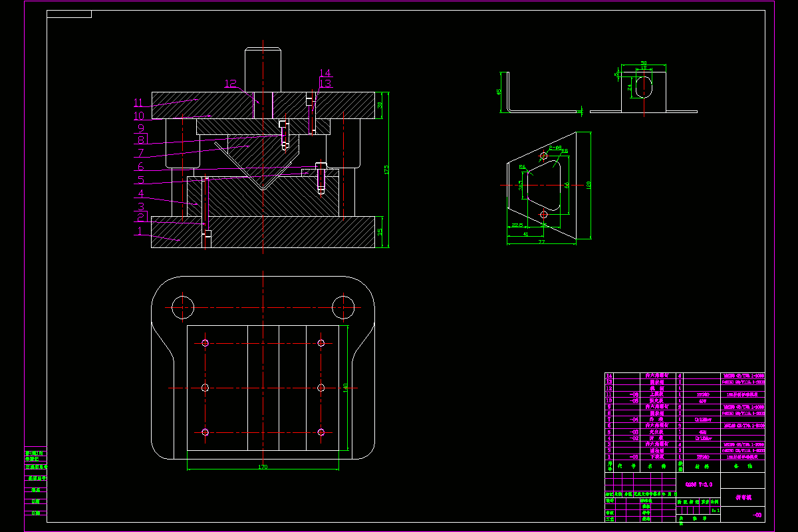Image resolution: width=798 pixels, height=532 pixels.
Task: Select balloon label 13 at the top right
Action: pos(325,83)
